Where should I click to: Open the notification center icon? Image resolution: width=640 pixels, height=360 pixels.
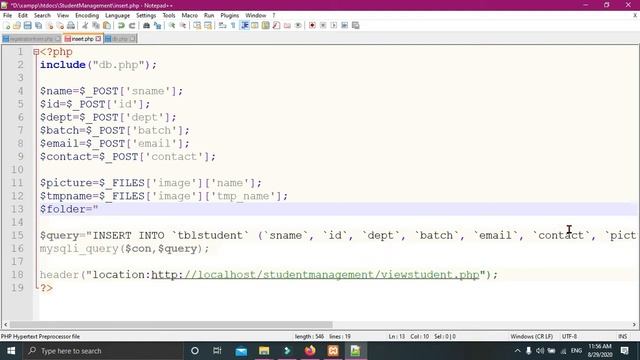[x=624, y=351]
